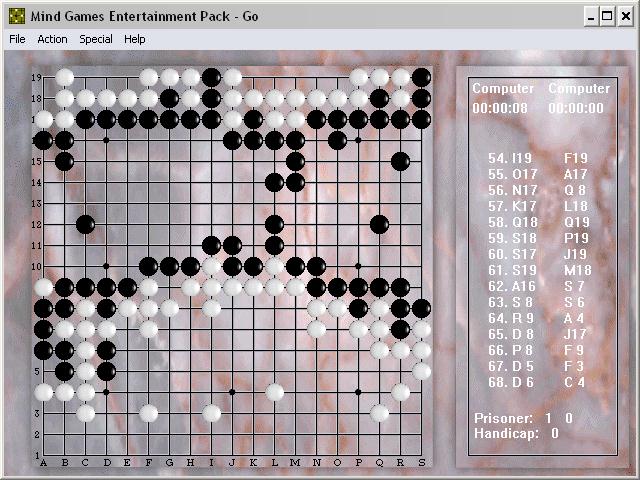Place a stone on the P4 star point
Image resolution: width=640 pixels, height=480 pixels.
tap(358, 392)
